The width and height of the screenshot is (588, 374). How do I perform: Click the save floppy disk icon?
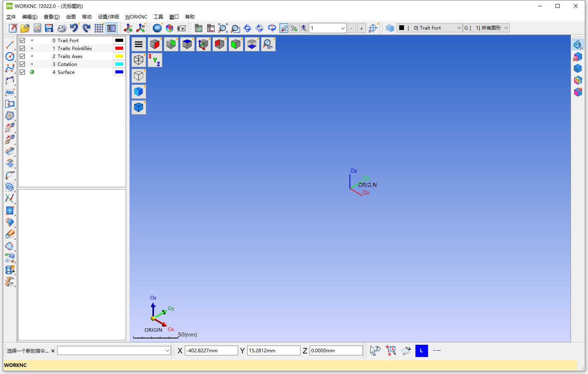(x=49, y=28)
